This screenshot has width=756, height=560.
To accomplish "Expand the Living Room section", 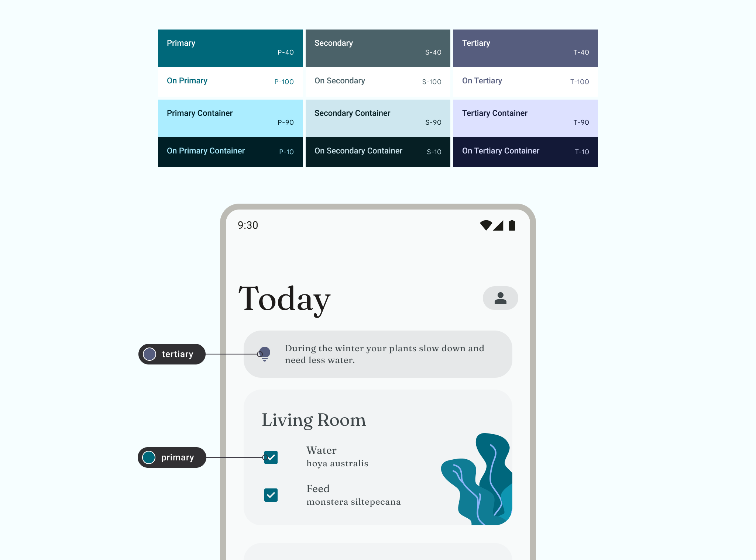I will [313, 420].
